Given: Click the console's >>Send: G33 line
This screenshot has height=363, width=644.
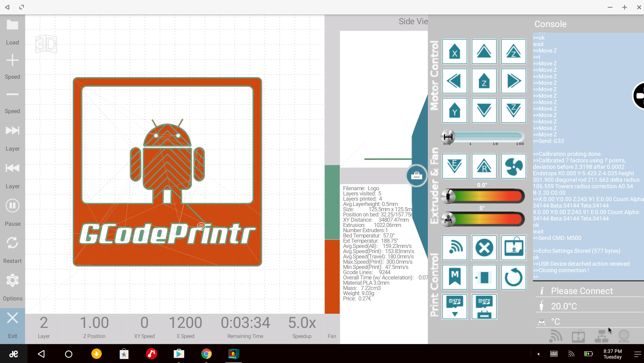Looking at the screenshot, I should click(548, 141).
